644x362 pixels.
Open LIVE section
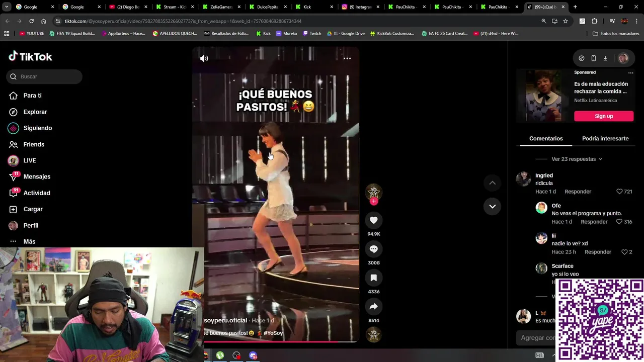[x=29, y=160]
